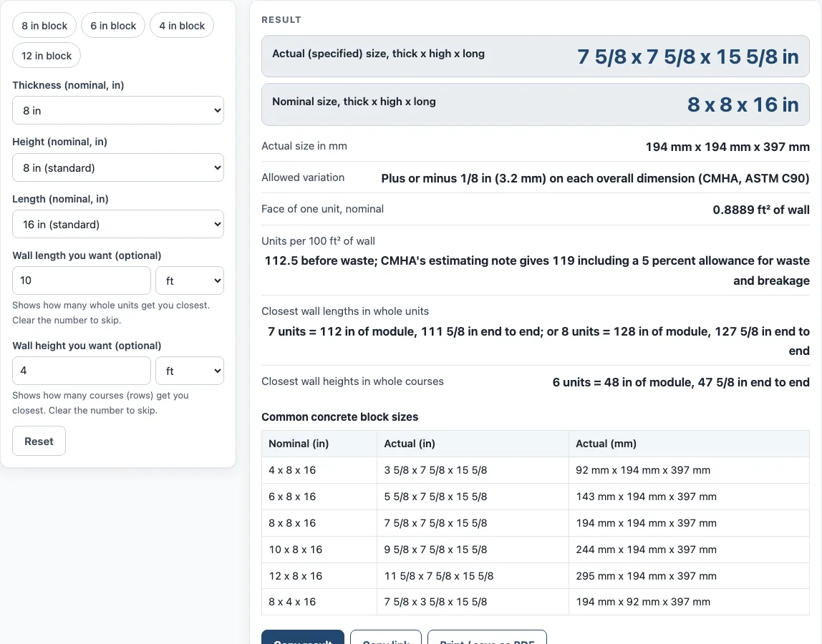Click the "8 x 4 x 16" table cell
The image size is (822, 644).
click(319, 602)
